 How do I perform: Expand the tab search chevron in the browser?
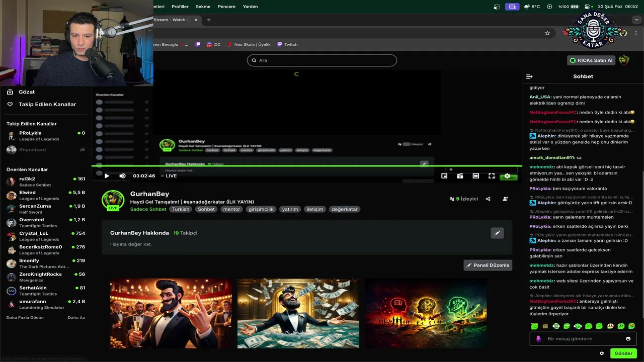pos(636,20)
